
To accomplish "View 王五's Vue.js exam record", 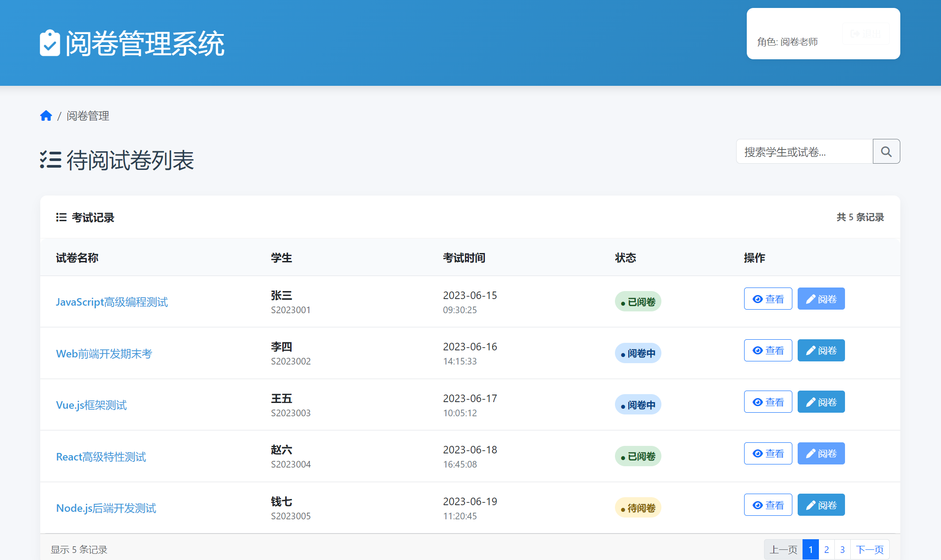I will [768, 402].
